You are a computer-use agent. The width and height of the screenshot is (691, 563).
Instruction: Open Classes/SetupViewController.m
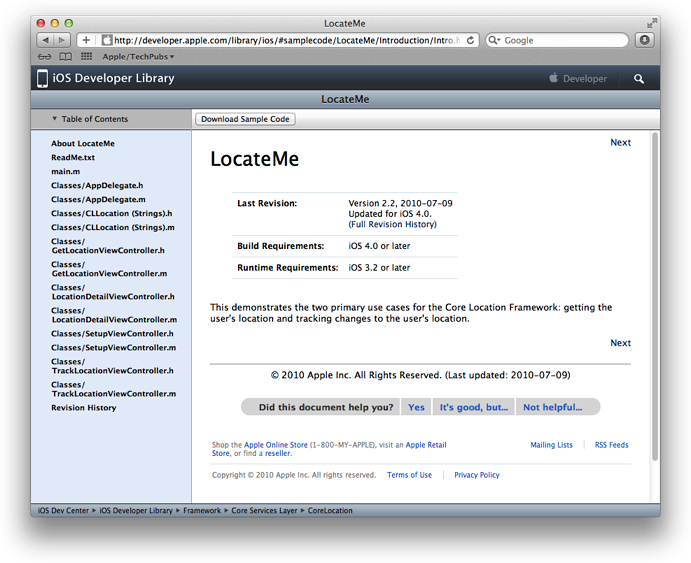114,348
